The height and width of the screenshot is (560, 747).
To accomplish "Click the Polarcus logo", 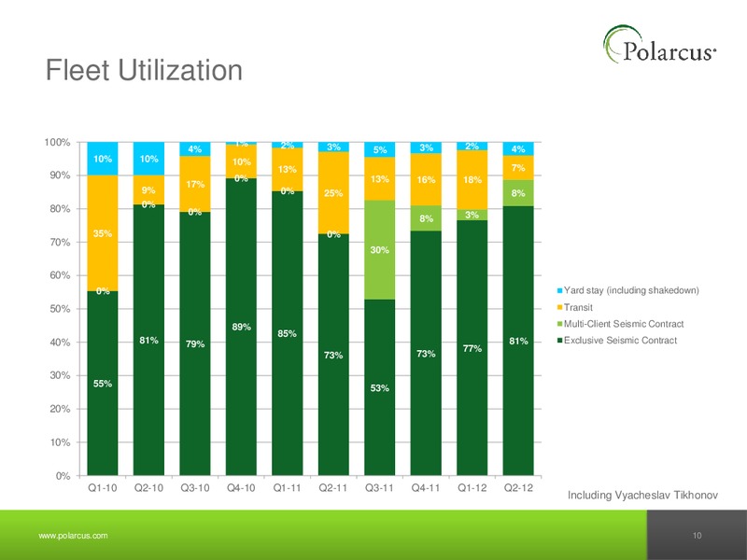I will click(x=659, y=45).
